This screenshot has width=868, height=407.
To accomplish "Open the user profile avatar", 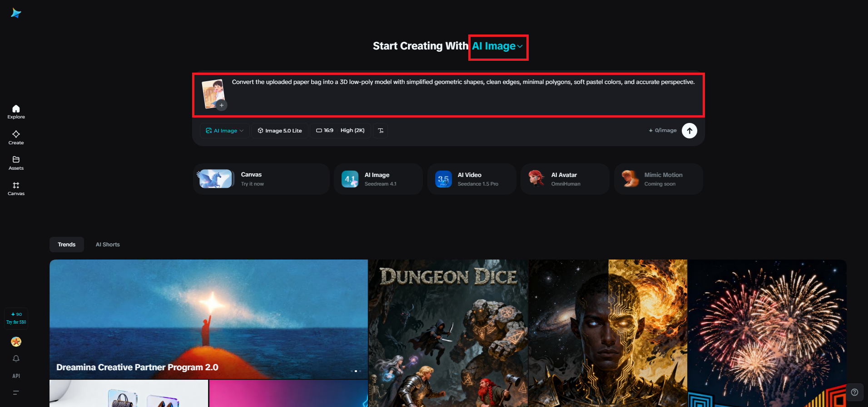I will pos(16,342).
